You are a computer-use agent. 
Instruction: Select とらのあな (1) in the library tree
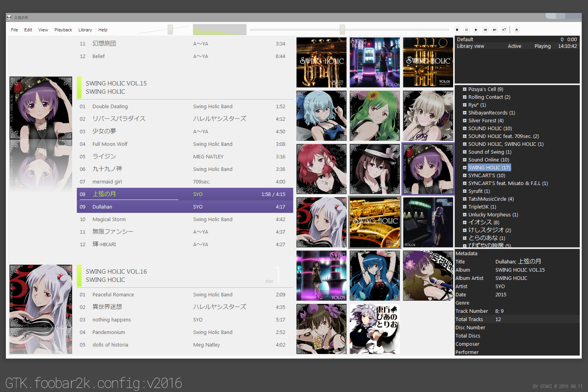pyautogui.click(x=487, y=238)
